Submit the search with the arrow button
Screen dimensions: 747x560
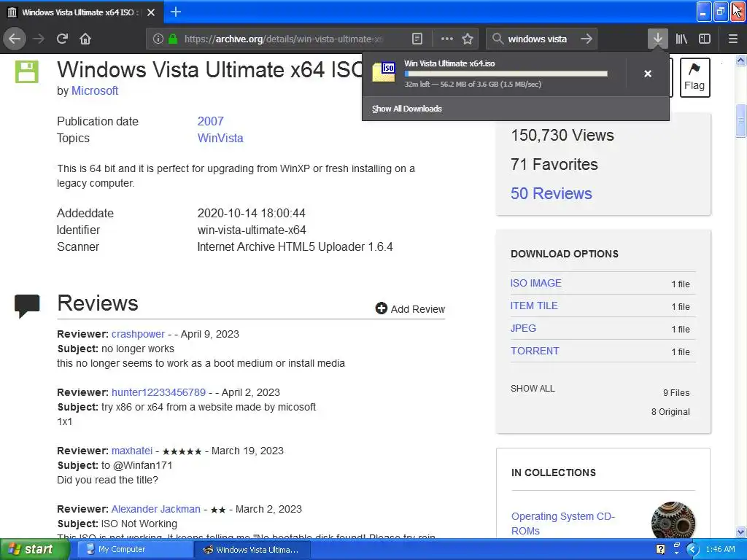(x=587, y=39)
